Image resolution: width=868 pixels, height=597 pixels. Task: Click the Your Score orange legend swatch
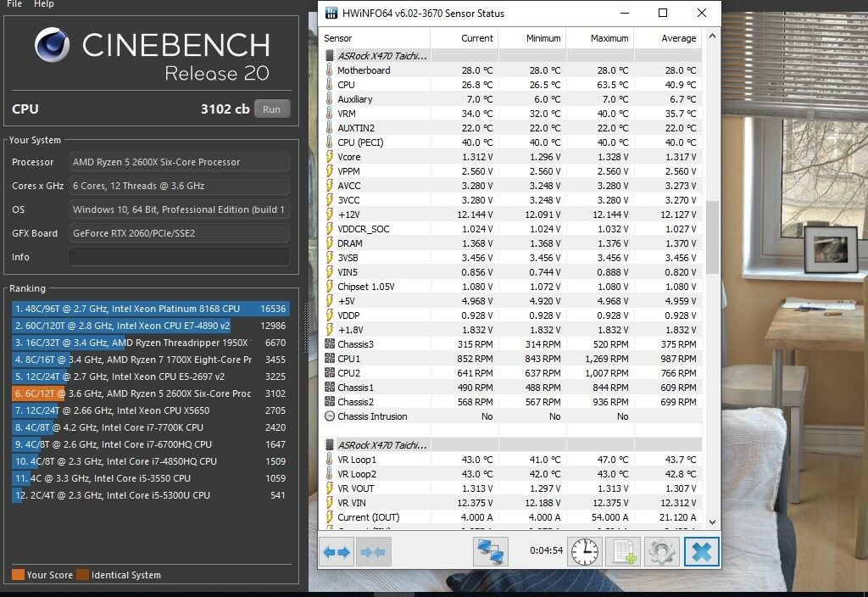(x=18, y=574)
